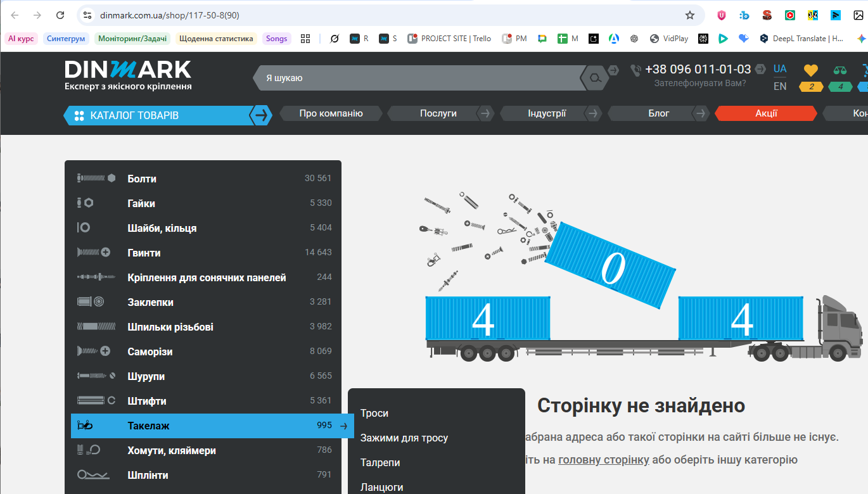The width and height of the screenshot is (868, 494).
Task: Open the yellow-blue 3-Z extension icon
Action: (x=813, y=15)
